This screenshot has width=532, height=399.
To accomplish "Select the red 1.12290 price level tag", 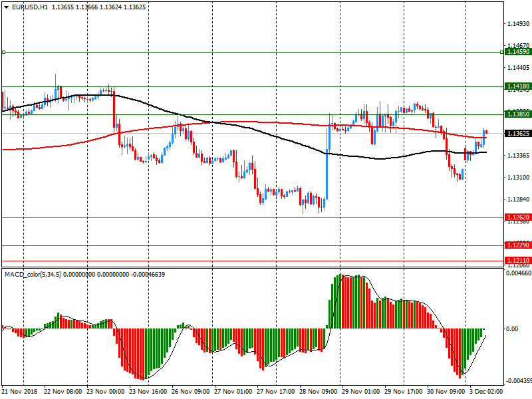I will 517,245.
